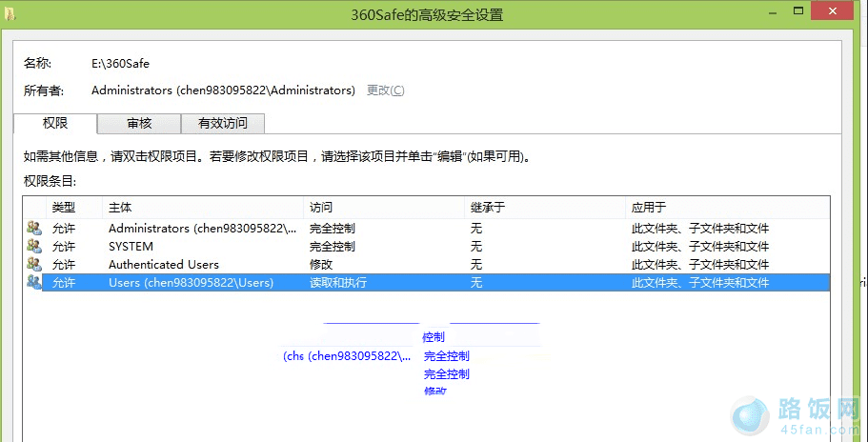Screen dimensions: 868x442
Task: Click 允许 type cell in SYSTEM row
Action: 64,246
